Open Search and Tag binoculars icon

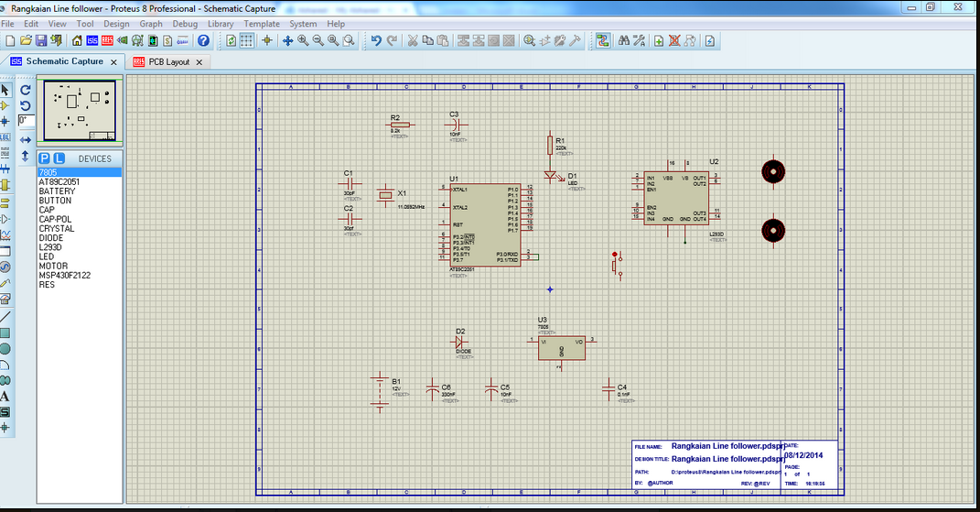tap(624, 40)
